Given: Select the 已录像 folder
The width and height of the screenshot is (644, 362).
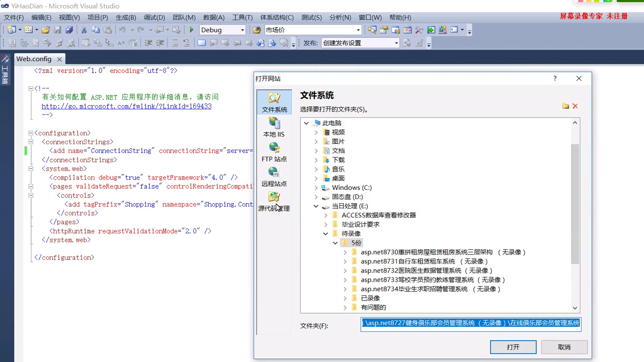Looking at the screenshot, I should [x=370, y=298].
